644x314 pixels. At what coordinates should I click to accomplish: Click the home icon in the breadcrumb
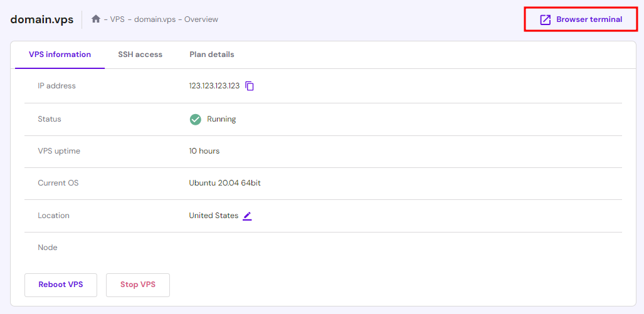[x=96, y=19]
